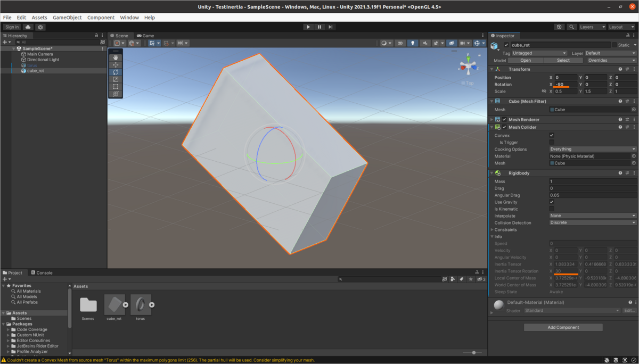Enable the Is Trigger checkbox
This screenshot has width=639, height=364.
552,142
